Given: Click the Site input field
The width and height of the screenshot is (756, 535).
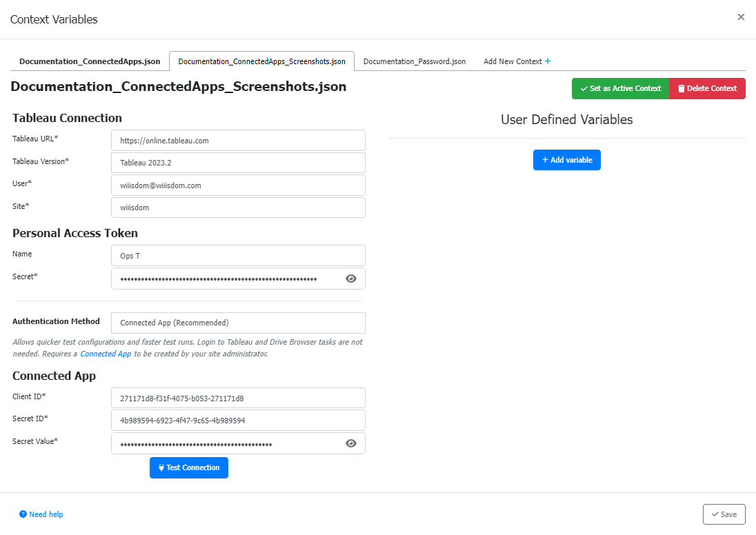Looking at the screenshot, I should [238, 208].
